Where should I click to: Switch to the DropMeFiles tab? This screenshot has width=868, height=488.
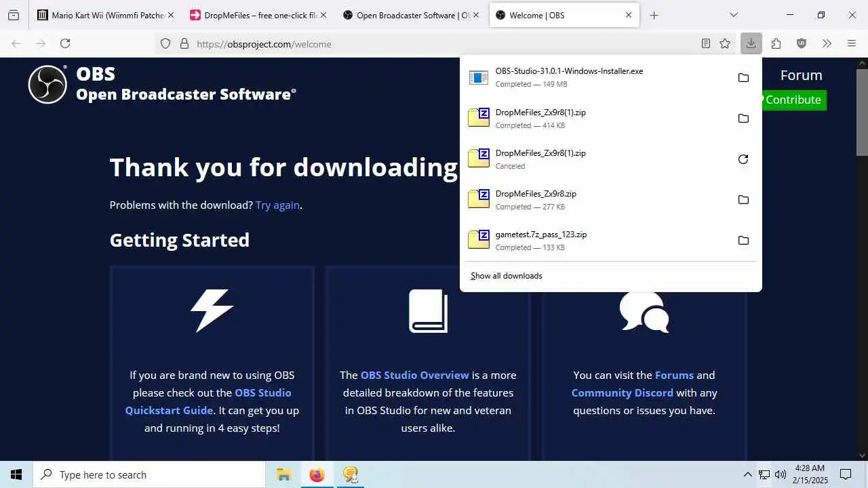pos(258,15)
